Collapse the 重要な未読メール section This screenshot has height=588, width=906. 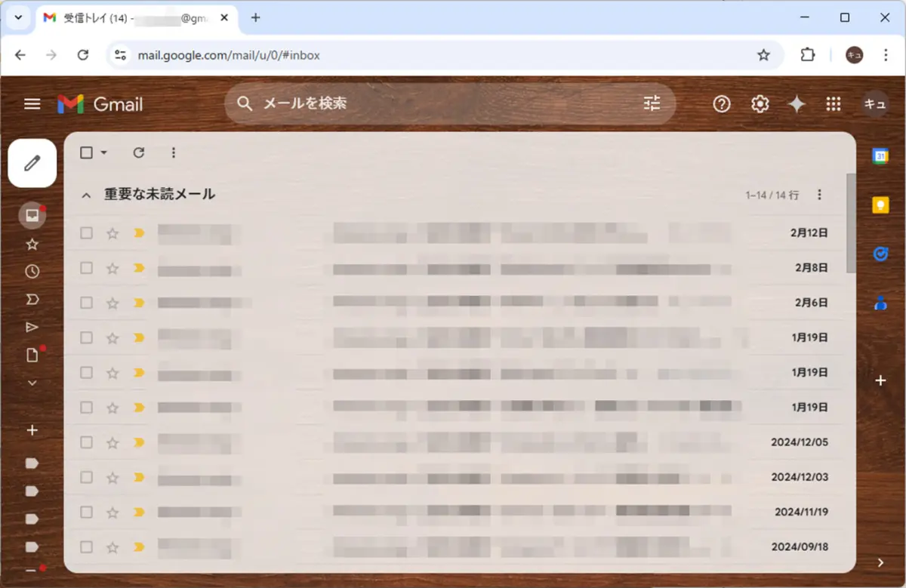coord(85,194)
